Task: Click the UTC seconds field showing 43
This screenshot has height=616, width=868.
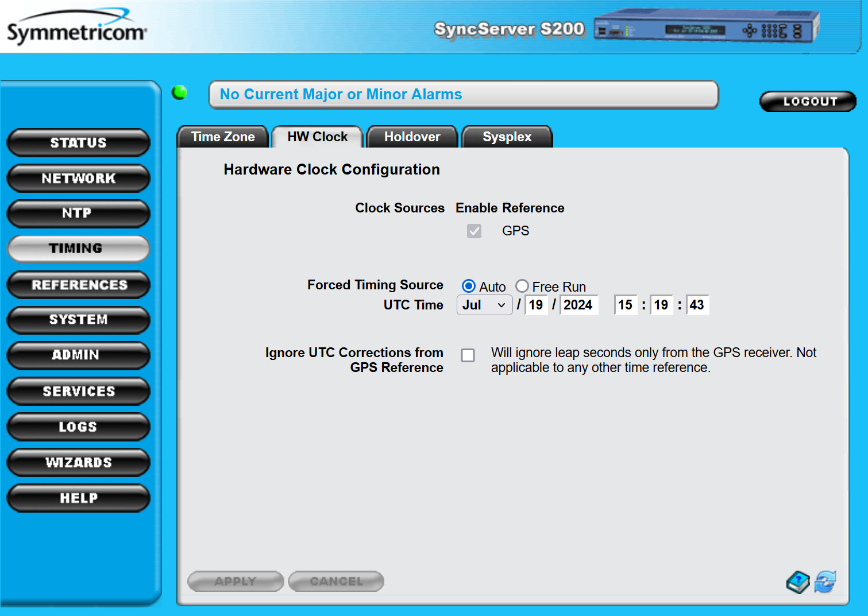Action: [x=697, y=305]
